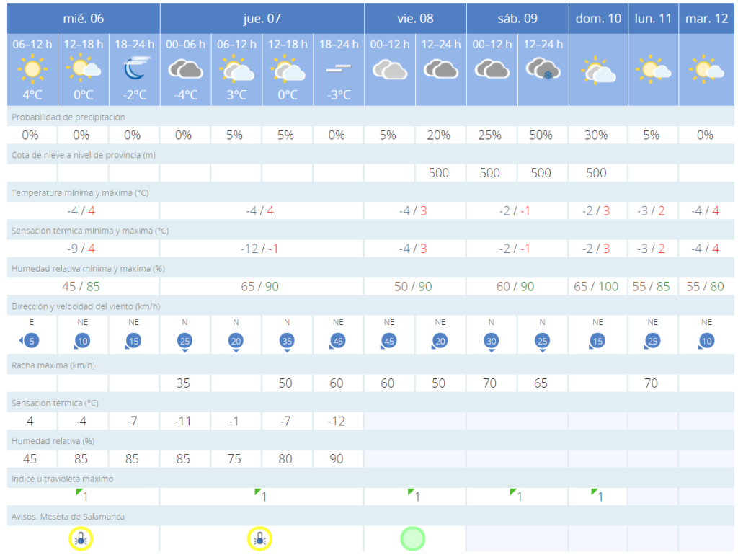Click the 20% precipitation probability value
The width and height of the screenshot is (738, 560).
[x=439, y=135]
